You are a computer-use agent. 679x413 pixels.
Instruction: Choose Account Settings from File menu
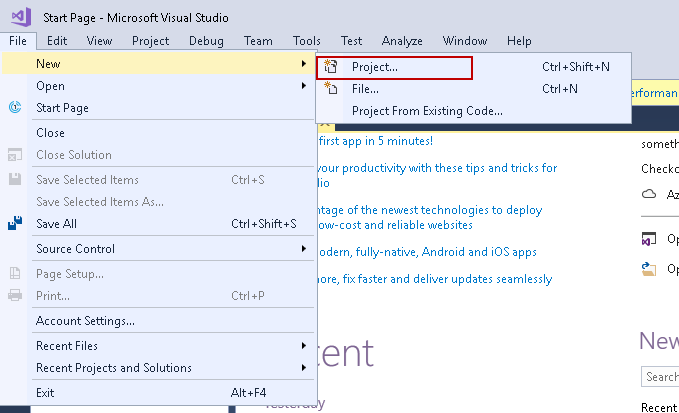(x=85, y=321)
